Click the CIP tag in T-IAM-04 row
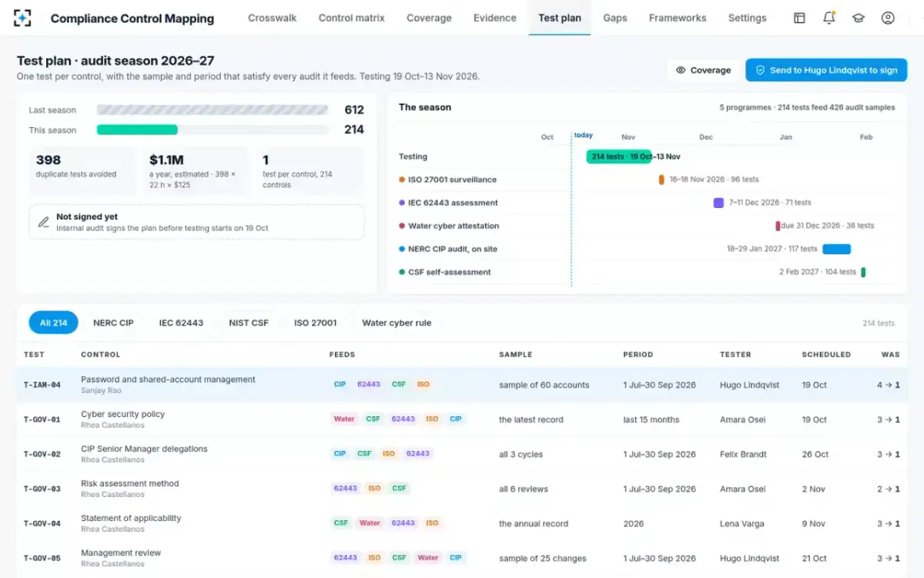924x578 pixels. pos(340,385)
